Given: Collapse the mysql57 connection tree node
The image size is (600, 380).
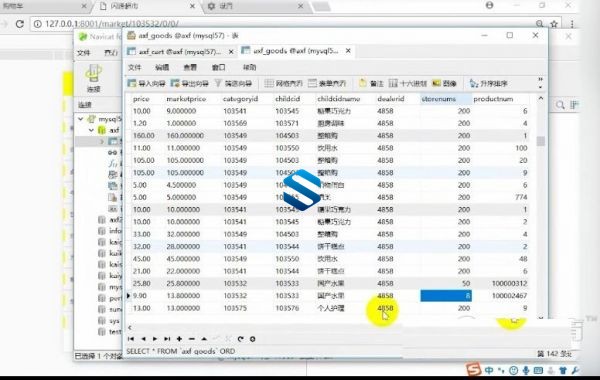Looking at the screenshot, I should click(81, 119).
